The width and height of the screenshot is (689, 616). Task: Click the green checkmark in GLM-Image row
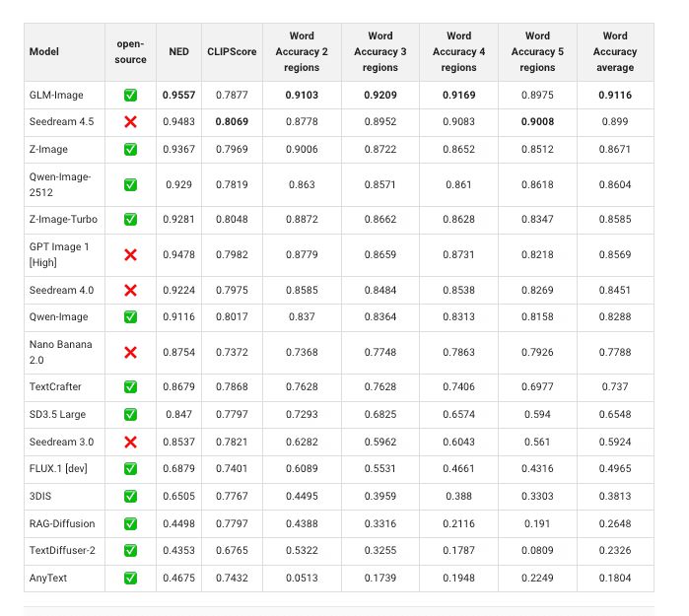click(x=130, y=96)
